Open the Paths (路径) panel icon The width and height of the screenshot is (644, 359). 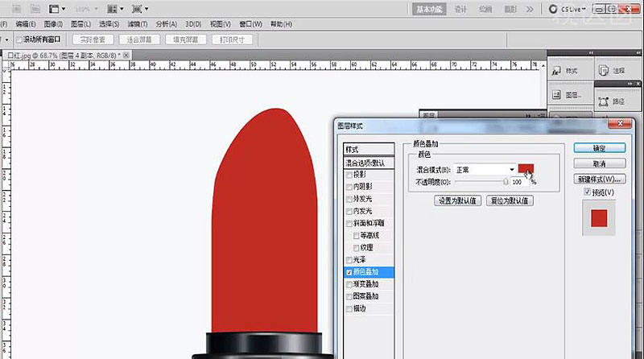point(603,101)
